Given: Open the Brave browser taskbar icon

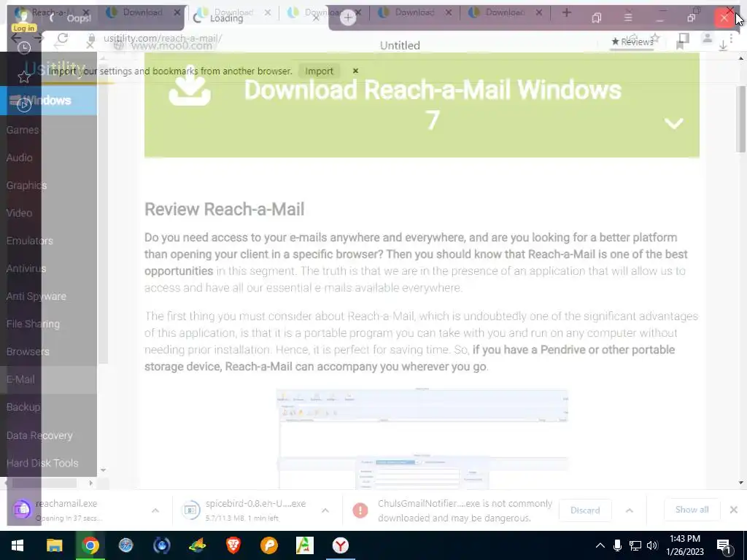Looking at the screenshot, I should [x=233, y=545].
